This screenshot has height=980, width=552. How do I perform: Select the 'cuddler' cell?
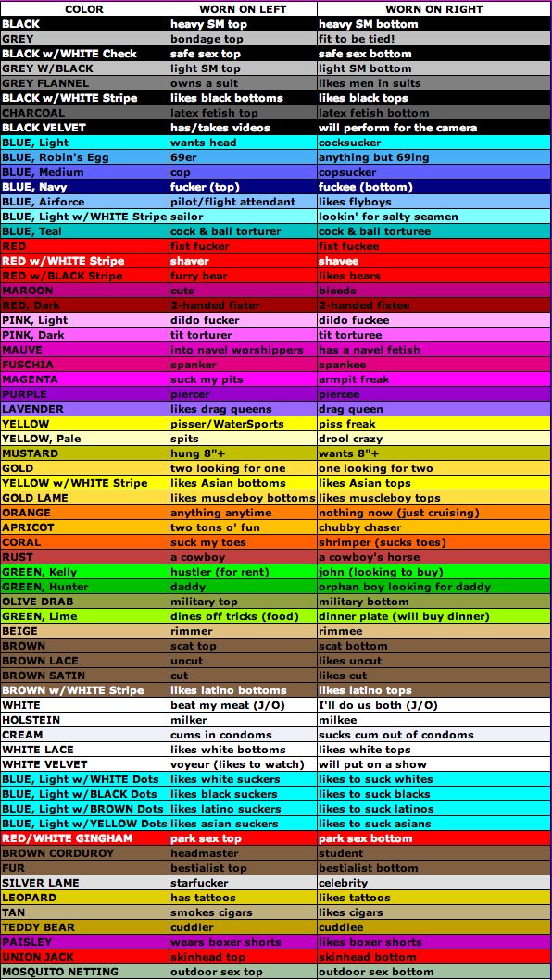pyautogui.click(x=243, y=927)
